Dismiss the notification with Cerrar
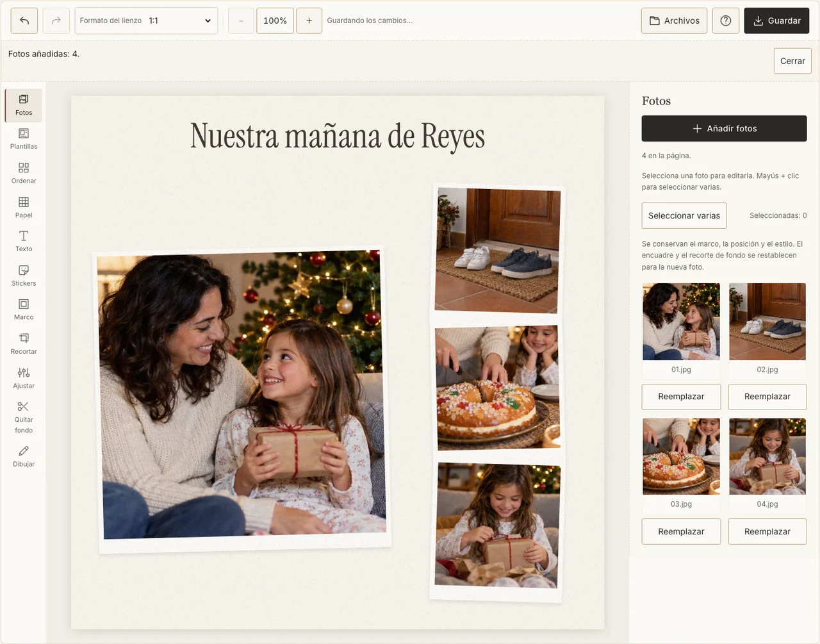The width and height of the screenshot is (820, 644). pos(792,61)
